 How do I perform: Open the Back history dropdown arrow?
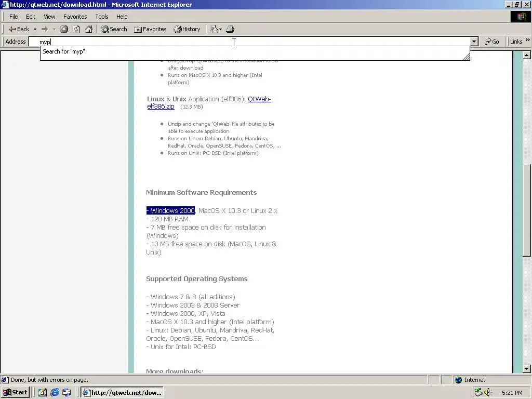pyautogui.click(x=35, y=29)
